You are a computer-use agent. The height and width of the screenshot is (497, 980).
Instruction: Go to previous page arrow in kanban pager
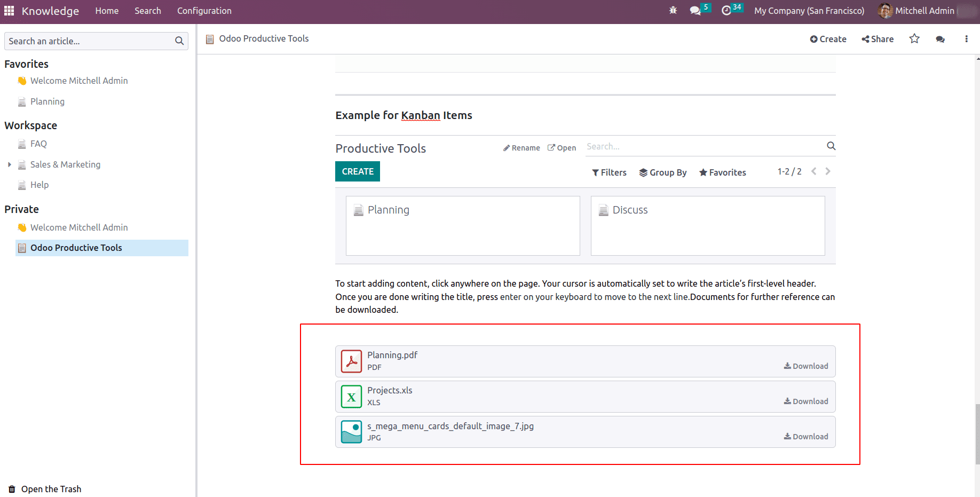tap(814, 171)
